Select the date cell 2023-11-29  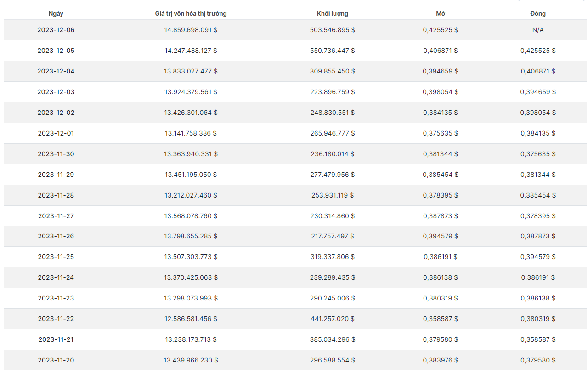(56, 175)
